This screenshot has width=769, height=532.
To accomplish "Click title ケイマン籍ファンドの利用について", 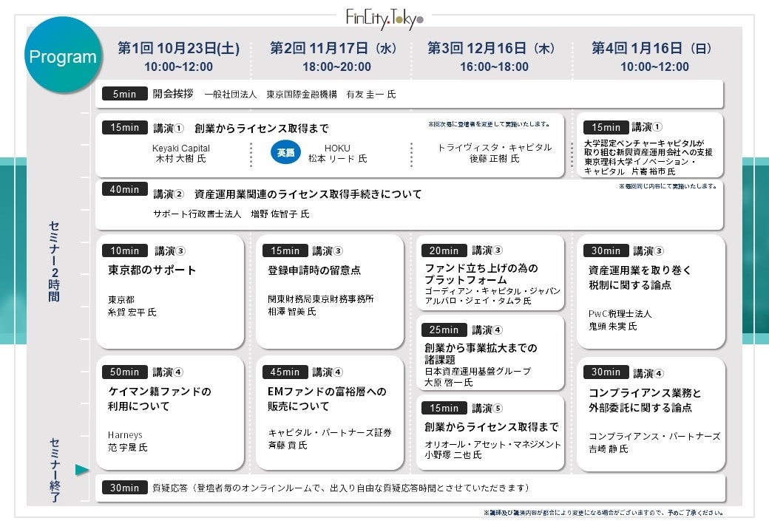I will pyautogui.click(x=160, y=399).
